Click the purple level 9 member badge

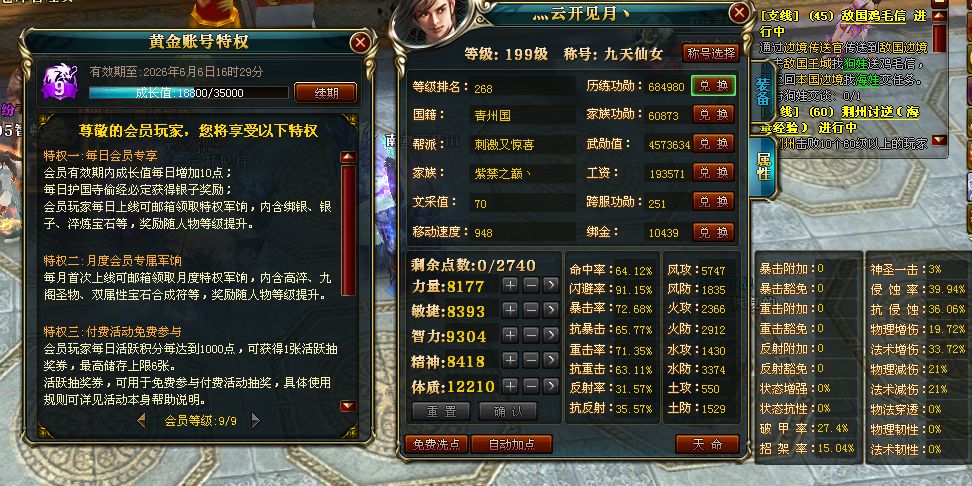click(59, 82)
